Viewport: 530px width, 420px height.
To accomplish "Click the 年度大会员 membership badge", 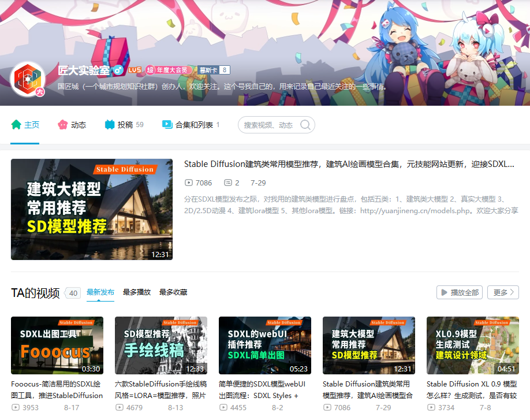I will tap(168, 70).
